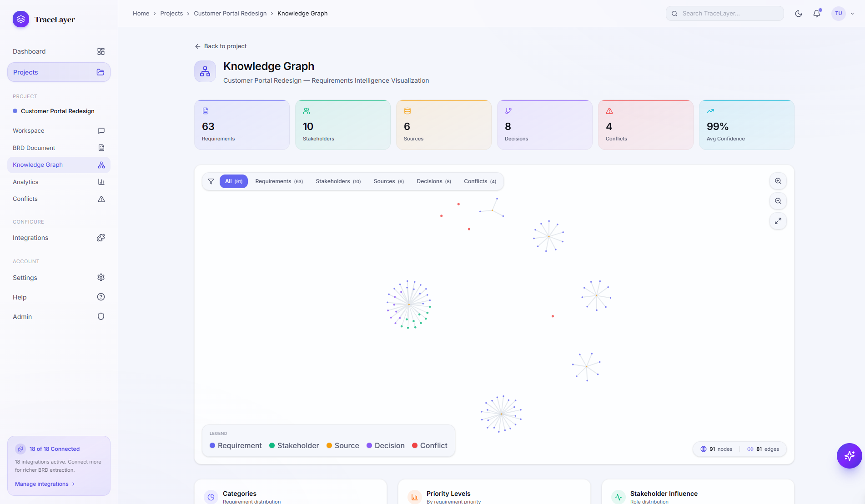Expand graph to fullscreen view
The height and width of the screenshot is (504, 865).
778,221
